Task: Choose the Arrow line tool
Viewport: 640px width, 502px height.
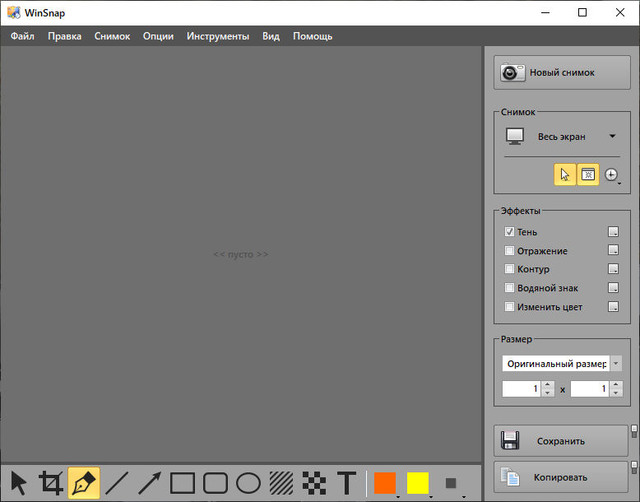Action: [x=149, y=484]
